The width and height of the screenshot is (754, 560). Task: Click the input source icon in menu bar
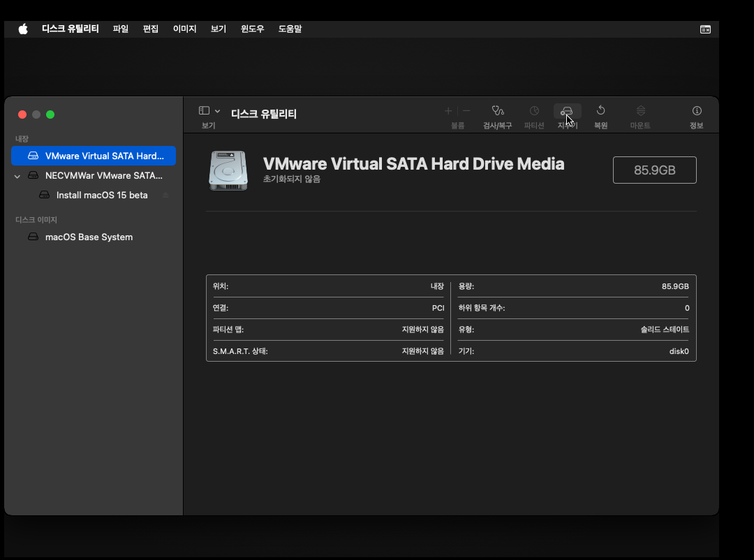[705, 29]
